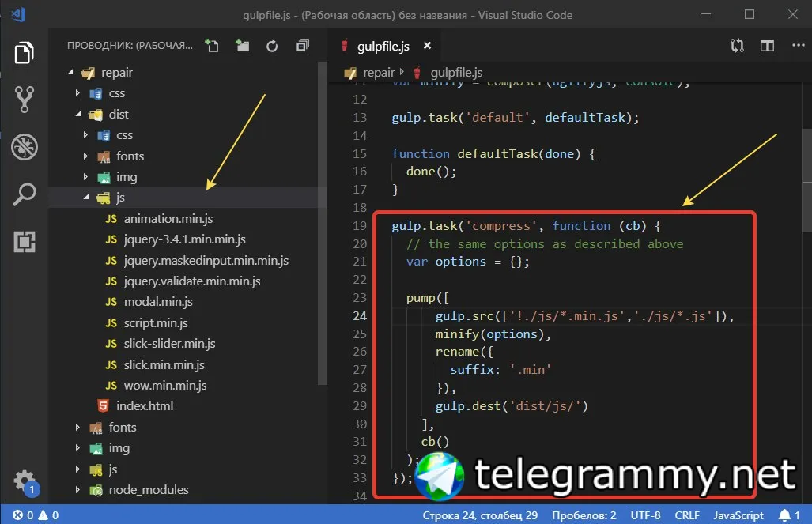Screen dimensions: 812x524
Task: Maximize the Visual Studio Code window
Action: click(x=750, y=14)
